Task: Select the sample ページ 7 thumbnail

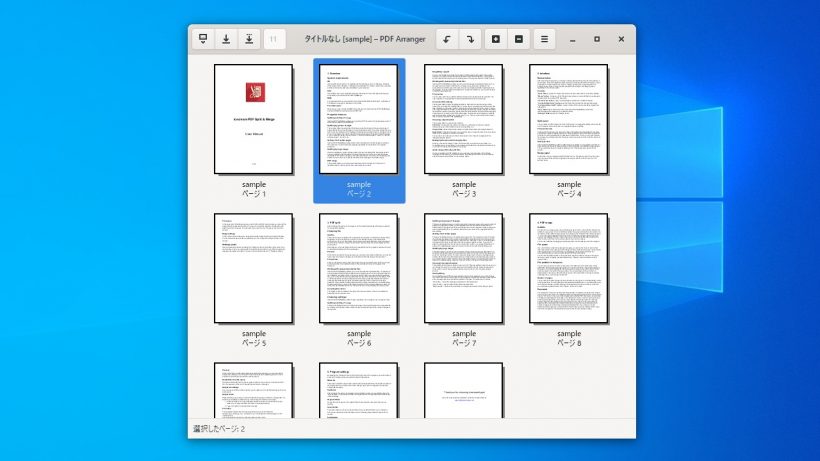Action: (464, 268)
